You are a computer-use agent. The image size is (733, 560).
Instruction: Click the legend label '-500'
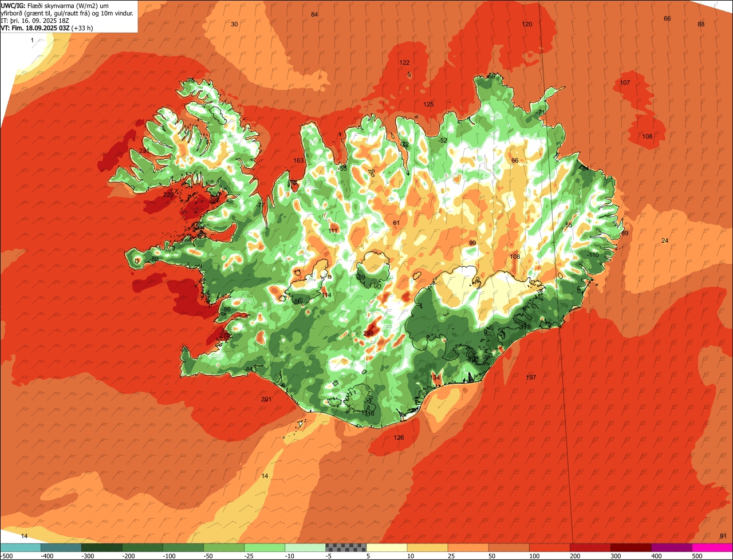tap(7, 556)
